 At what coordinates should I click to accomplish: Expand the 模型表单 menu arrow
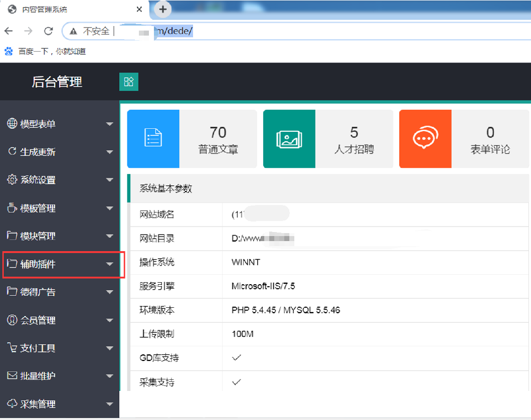(109, 124)
